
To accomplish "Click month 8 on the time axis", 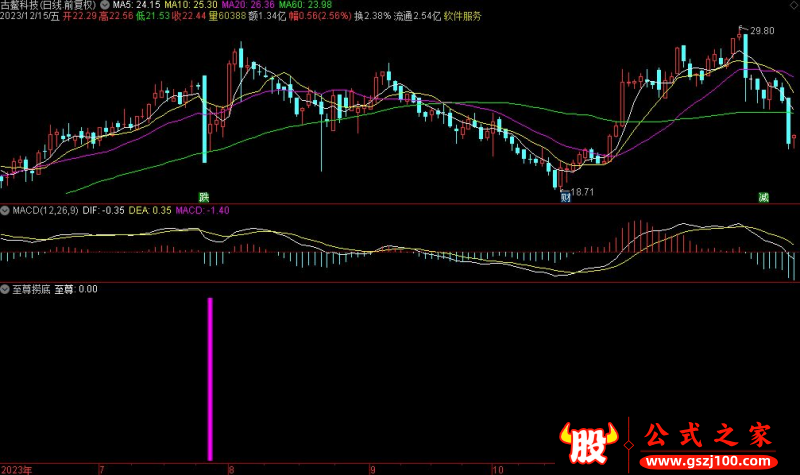I will tap(231, 470).
